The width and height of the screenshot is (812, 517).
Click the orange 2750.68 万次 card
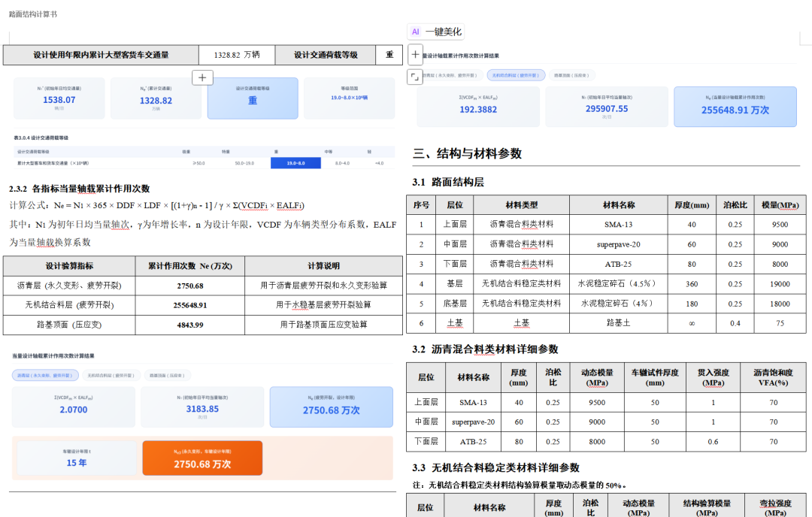tap(202, 458)
